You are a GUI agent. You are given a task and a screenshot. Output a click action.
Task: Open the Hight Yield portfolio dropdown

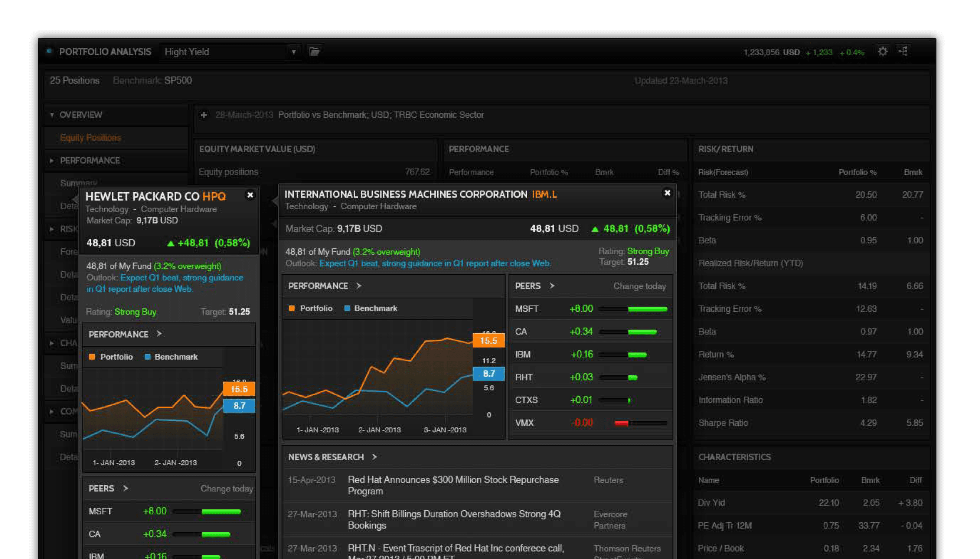(x=293, y=52)
